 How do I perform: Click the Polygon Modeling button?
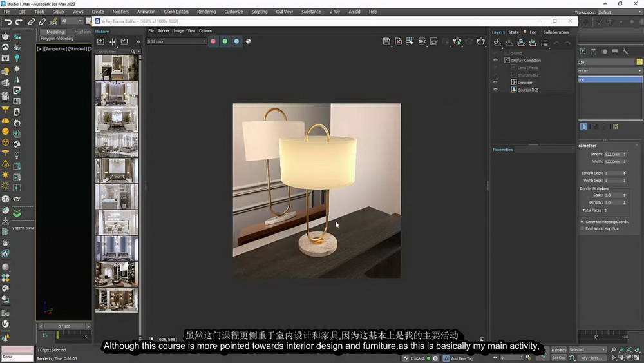click(57, 39)
